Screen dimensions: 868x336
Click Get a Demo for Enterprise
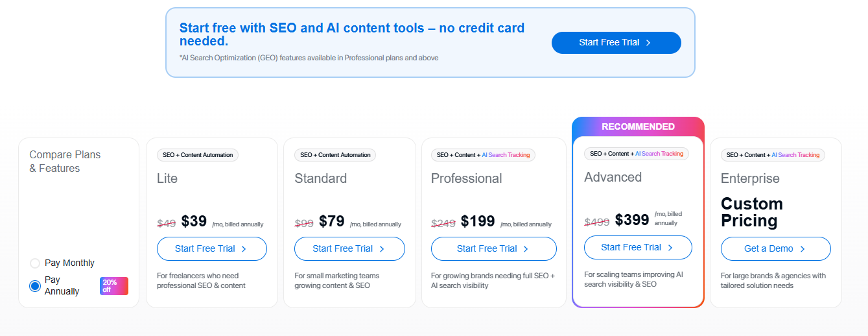point(776,249)
